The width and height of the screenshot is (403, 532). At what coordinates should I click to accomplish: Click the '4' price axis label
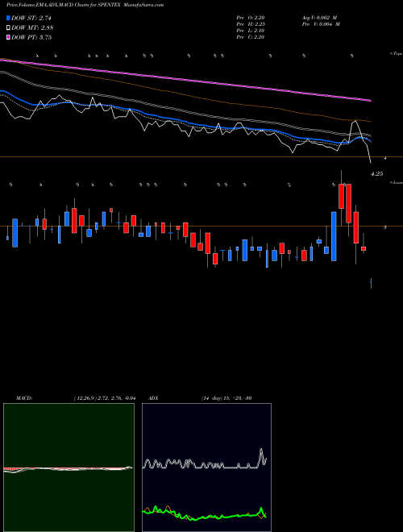(385, 158)
